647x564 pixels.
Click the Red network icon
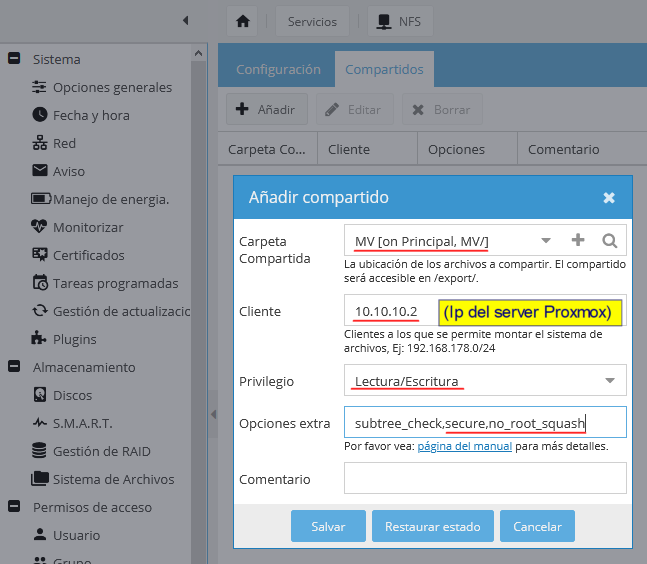pyautogui.click(x=40, y=142)
